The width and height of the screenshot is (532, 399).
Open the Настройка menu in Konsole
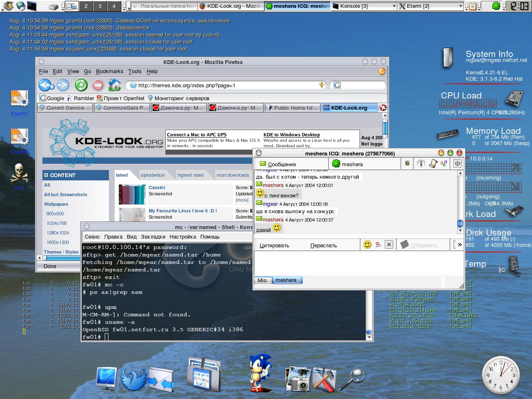coord(183,237)
